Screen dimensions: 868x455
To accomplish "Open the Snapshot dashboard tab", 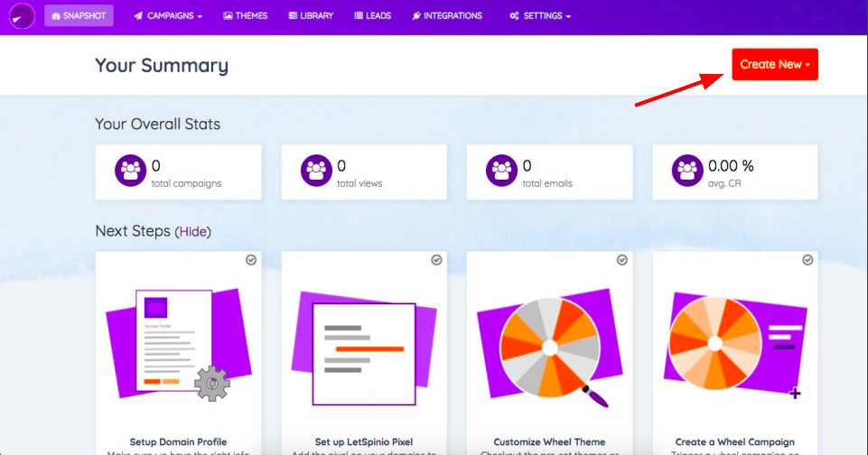I will [x=79, y=15].
